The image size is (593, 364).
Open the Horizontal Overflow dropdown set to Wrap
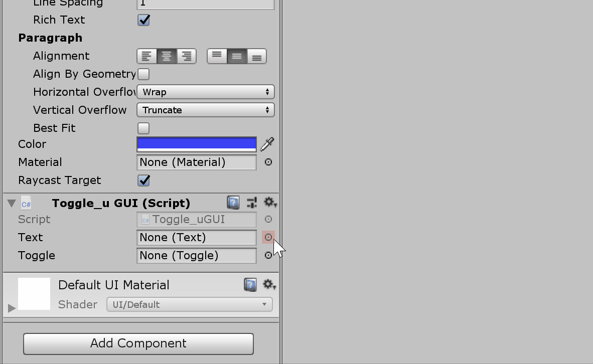tap(205, 92)
